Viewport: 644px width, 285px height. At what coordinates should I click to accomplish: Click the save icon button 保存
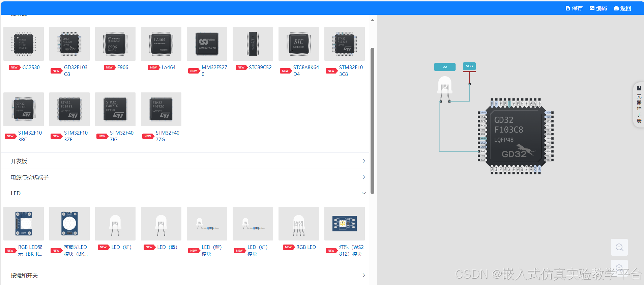point(574,8)
